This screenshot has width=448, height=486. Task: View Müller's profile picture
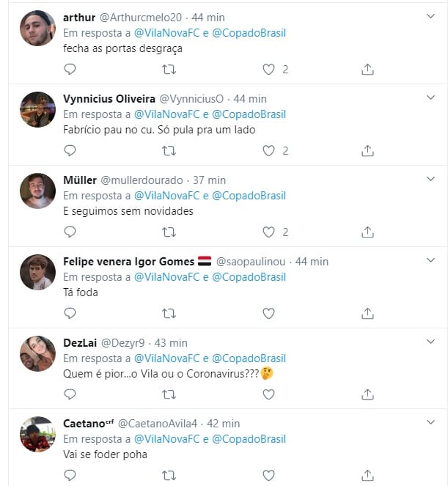pos(37,191)
